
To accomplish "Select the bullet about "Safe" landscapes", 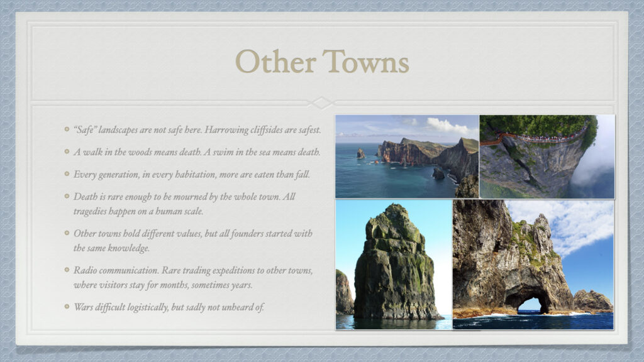I will 197,129.
